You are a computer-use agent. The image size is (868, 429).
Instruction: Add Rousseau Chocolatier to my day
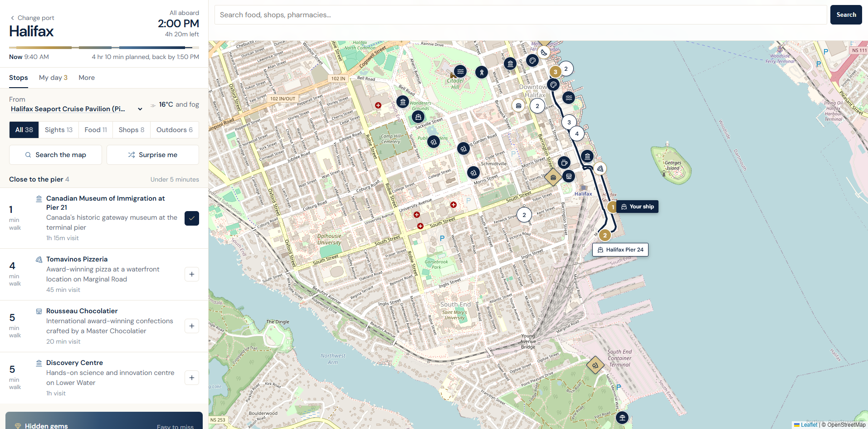click(192, 326)
